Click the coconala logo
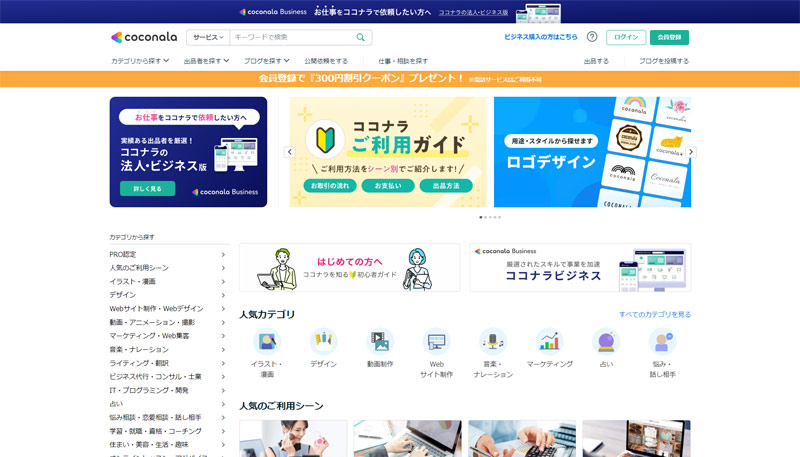 (144, 37)
